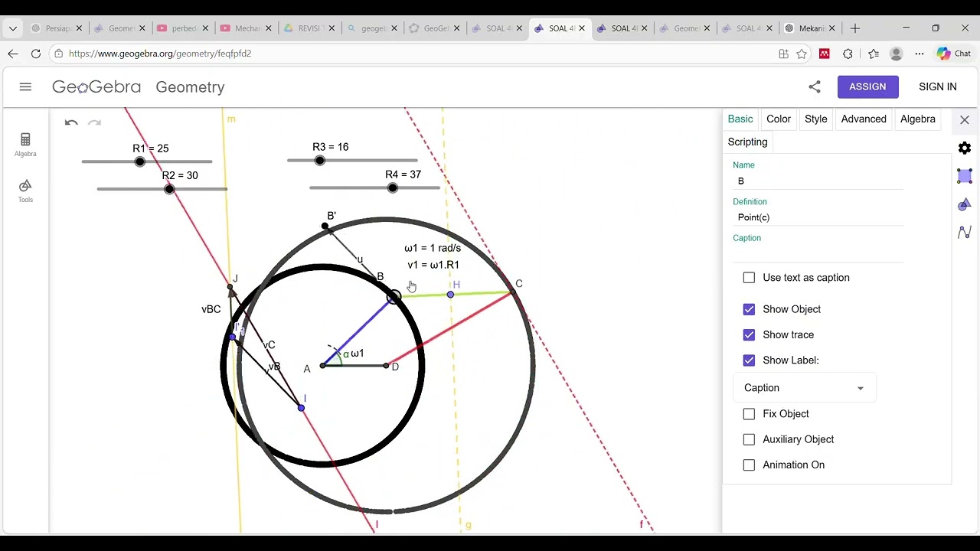The image size is (980, 551).
Task: Close the properties panel
Action: coord(965,120)
